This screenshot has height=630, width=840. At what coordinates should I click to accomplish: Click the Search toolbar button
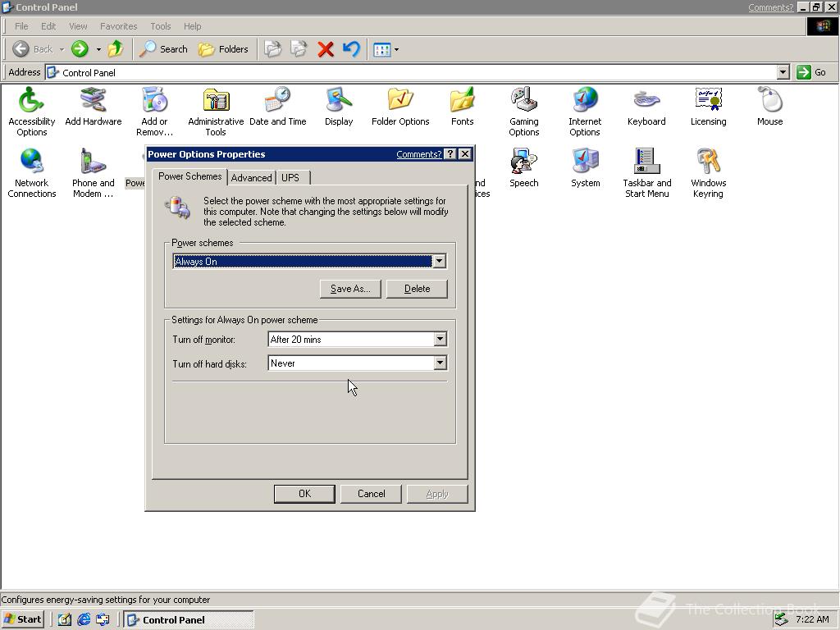163,49
